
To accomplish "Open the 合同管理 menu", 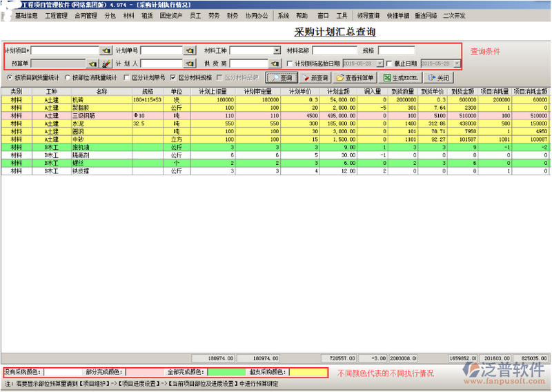I will pyautogui.click(x=86, y=14).
